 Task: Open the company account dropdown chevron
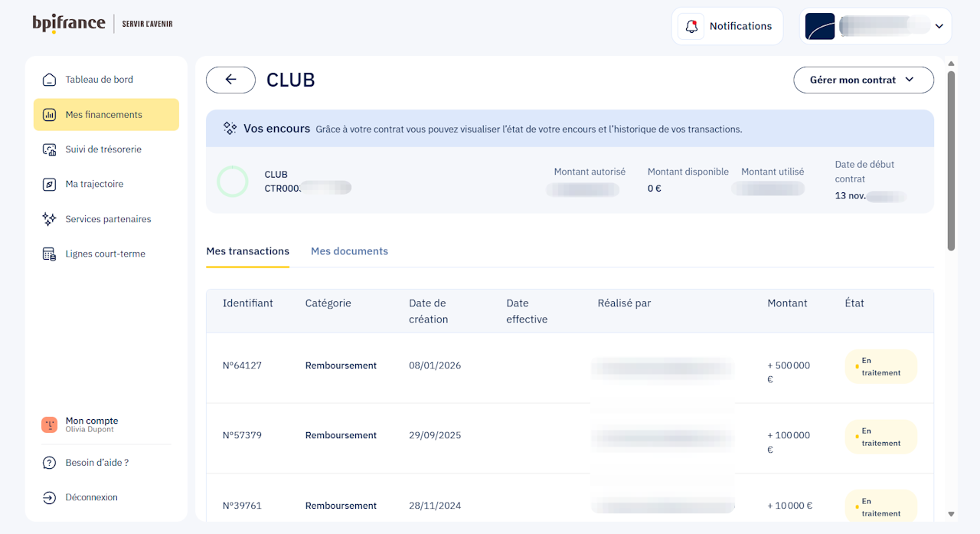[x=939, y=27]
